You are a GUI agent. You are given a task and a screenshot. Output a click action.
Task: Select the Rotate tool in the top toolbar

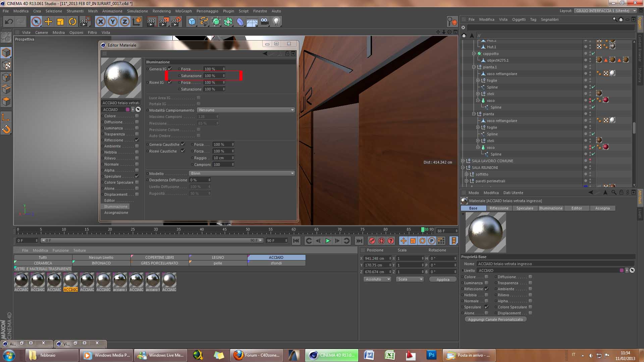(72, 22)
